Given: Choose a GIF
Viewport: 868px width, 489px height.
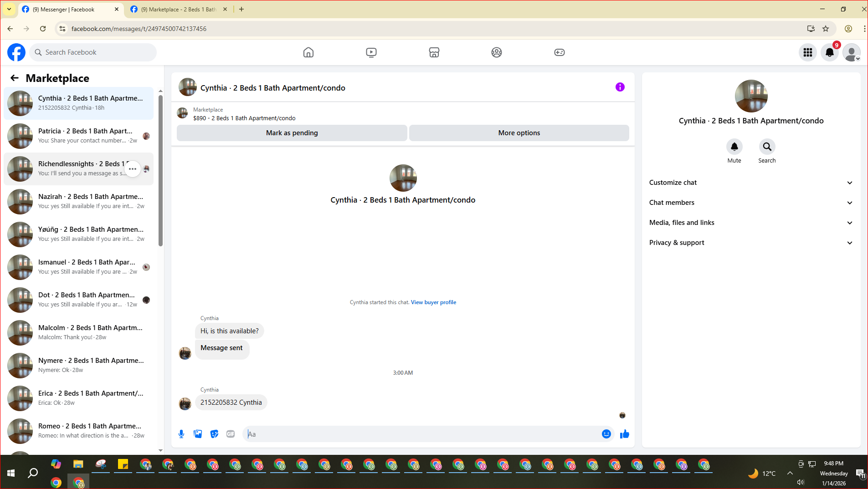Looking at the screenshot, I should [231, 434].
